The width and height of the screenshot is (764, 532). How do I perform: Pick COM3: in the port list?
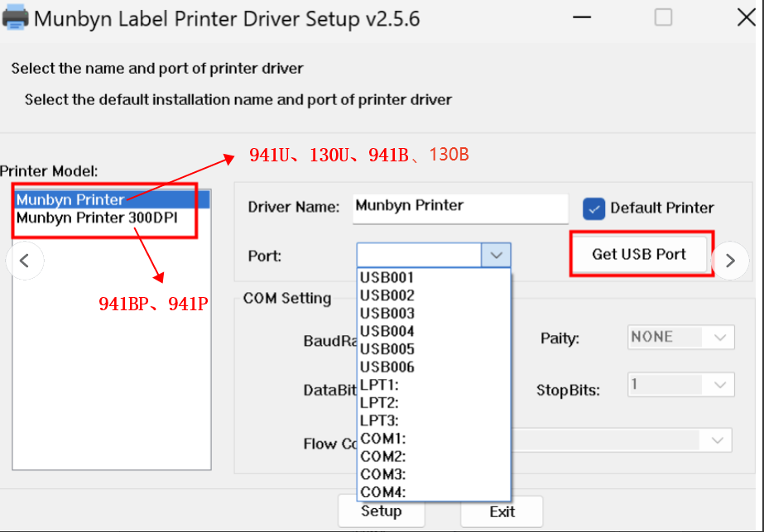(434, 474)
